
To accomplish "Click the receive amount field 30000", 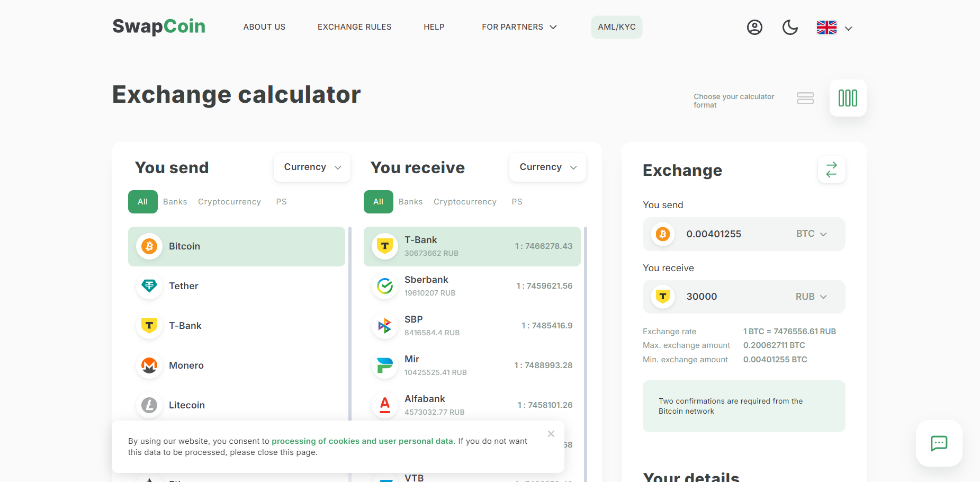I will [702, 297].
